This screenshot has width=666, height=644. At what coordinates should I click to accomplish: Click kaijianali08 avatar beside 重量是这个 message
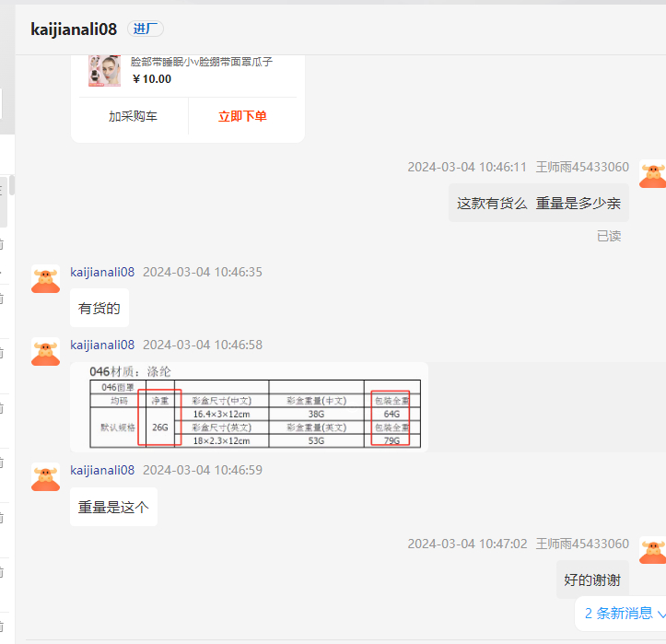[46, 477]
